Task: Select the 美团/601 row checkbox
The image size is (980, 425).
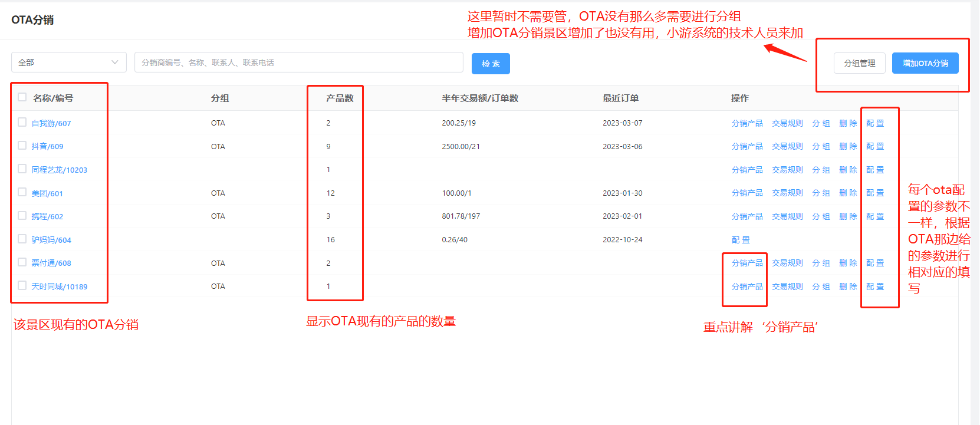Action: 22,192
